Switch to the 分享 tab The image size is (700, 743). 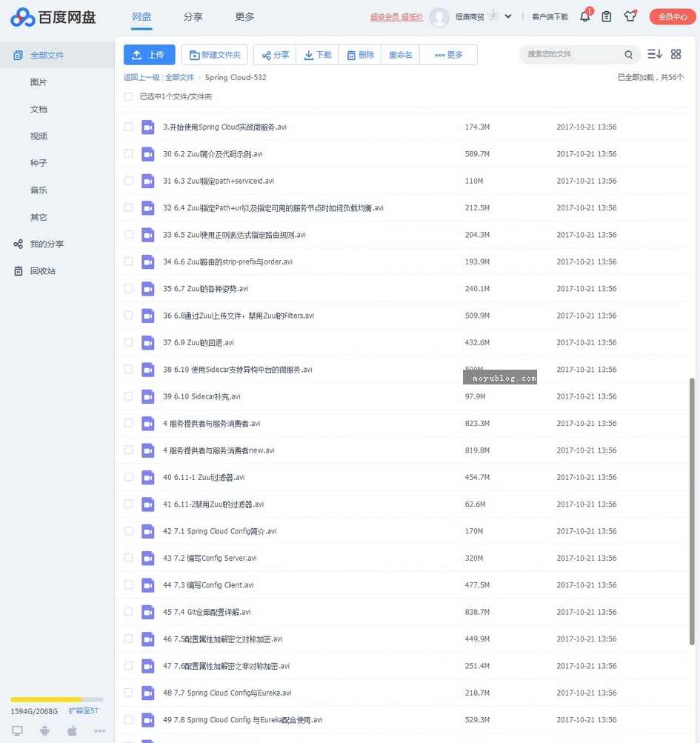click(193, 16)
